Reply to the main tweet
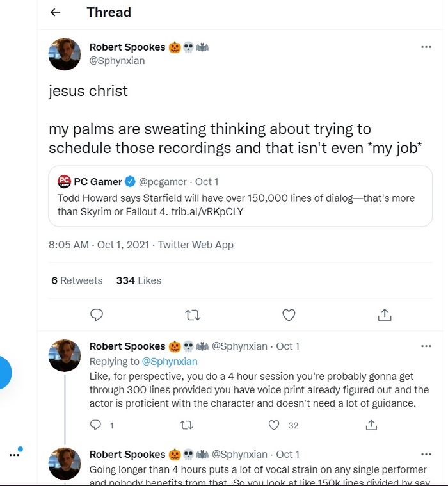This screenshot has width=448, height=486. pyautogui.click(x=97, y=314)
